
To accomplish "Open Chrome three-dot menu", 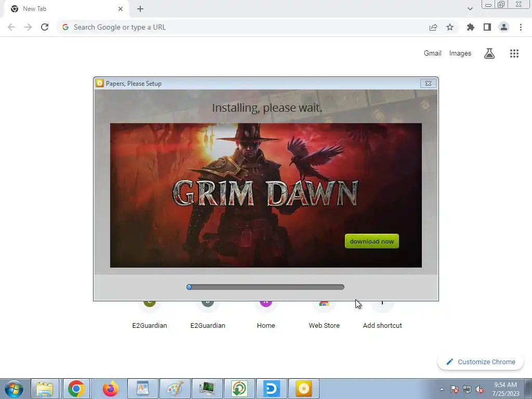I will pyautogui.click(x=521, y=27).
